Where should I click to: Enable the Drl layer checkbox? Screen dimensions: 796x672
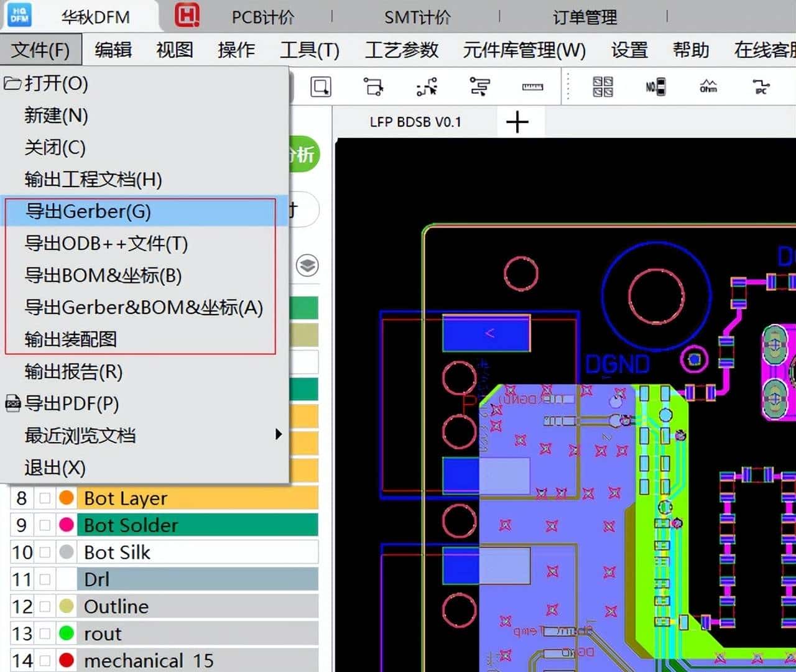[44, 579]
